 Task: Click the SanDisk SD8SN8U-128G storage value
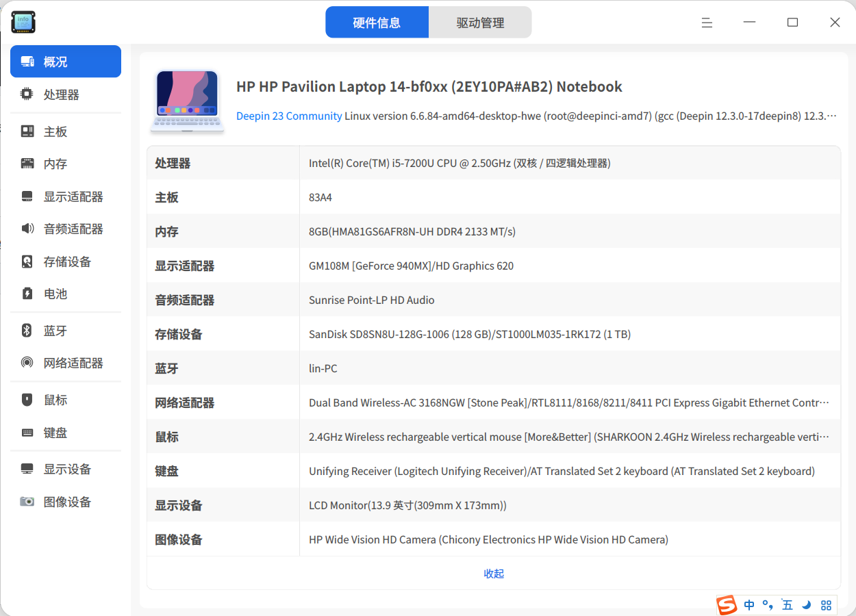click(470, 334)
